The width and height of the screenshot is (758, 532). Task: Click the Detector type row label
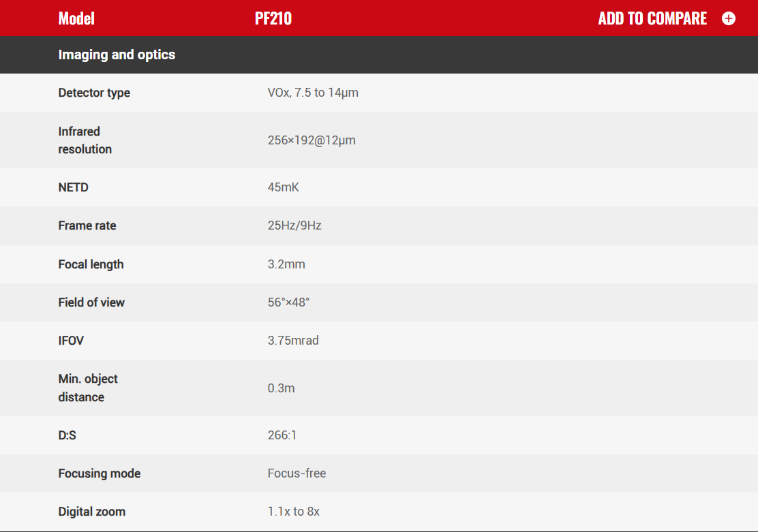(x=94, y=93)
